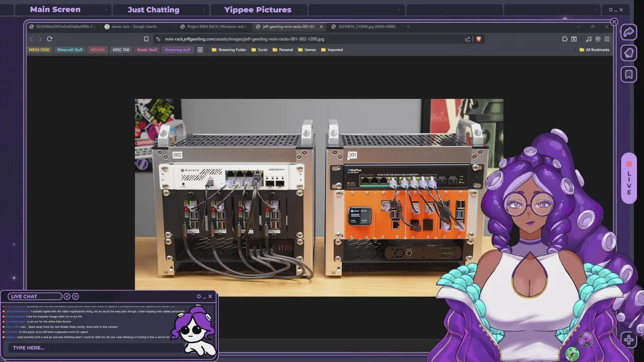Go forward using the browser forward arrow

[x=40, y=39]
